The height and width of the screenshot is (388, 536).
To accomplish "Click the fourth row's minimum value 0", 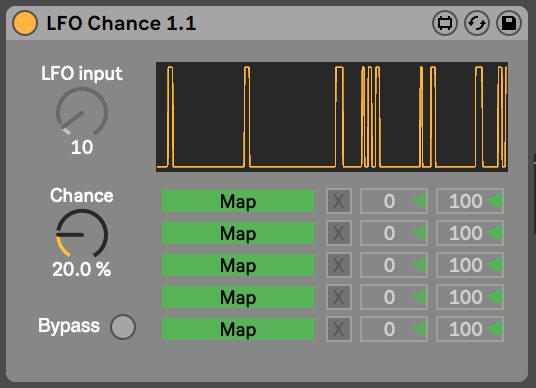I will pos(393,297).
